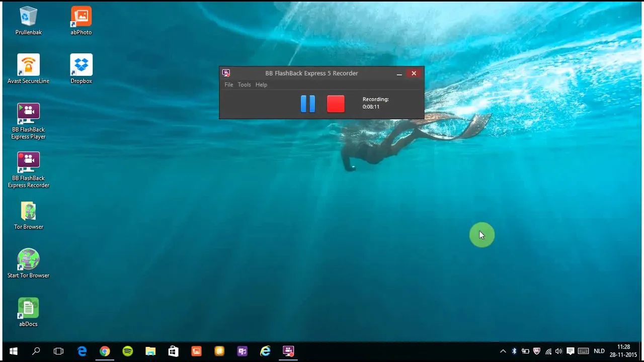The width and height of the screenshot is (644, 362).
Task: Select the abPhoto desktop icon
Action: [81, 21]
